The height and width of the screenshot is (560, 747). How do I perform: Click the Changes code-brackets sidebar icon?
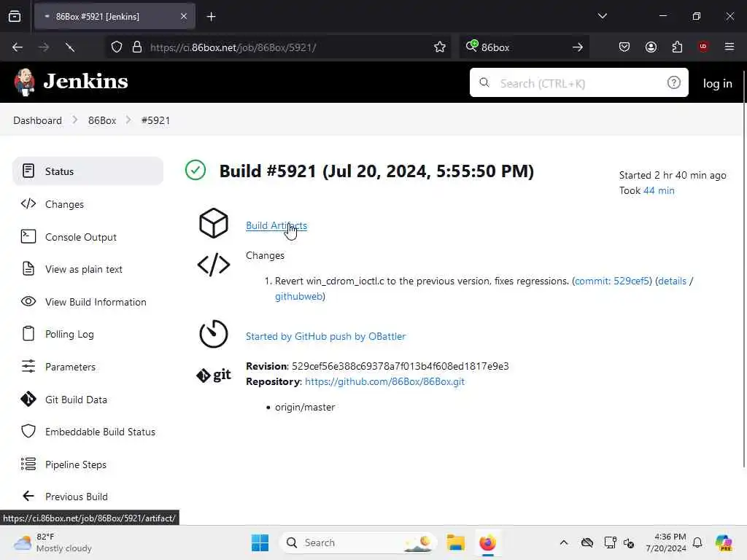pos(28,204)
